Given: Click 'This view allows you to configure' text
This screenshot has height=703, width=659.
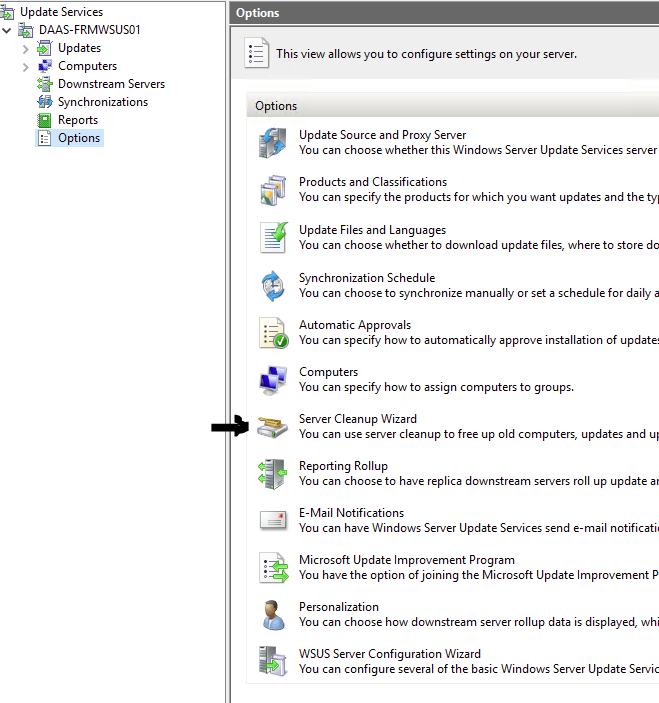Looking at the screenshot, I should (426, 54).
